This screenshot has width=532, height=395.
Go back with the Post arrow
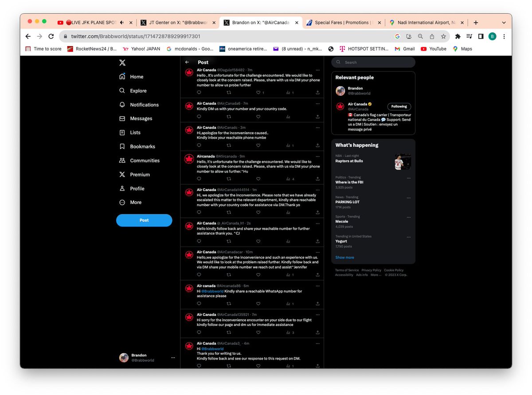[187, 63]
